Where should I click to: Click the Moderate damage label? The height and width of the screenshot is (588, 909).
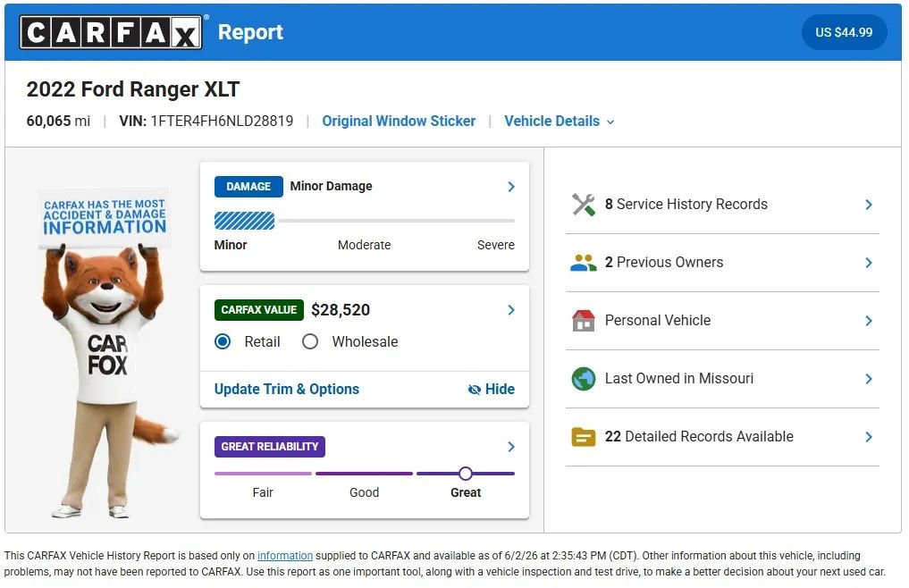(364, 245)
